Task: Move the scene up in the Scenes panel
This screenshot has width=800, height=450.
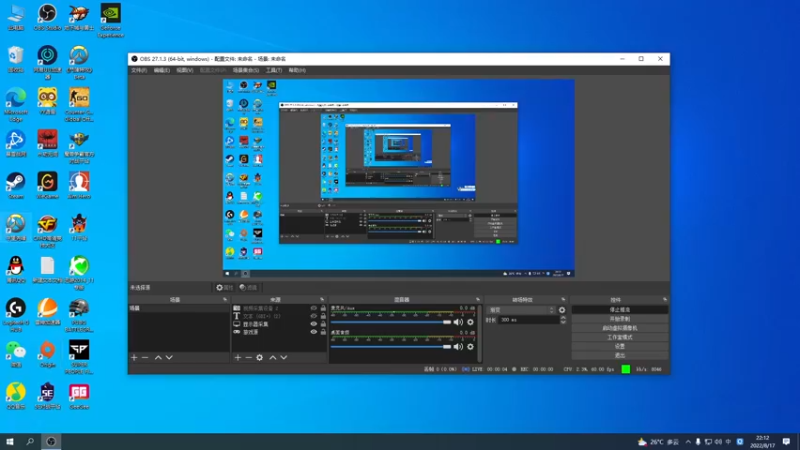Action: [158, 358]
